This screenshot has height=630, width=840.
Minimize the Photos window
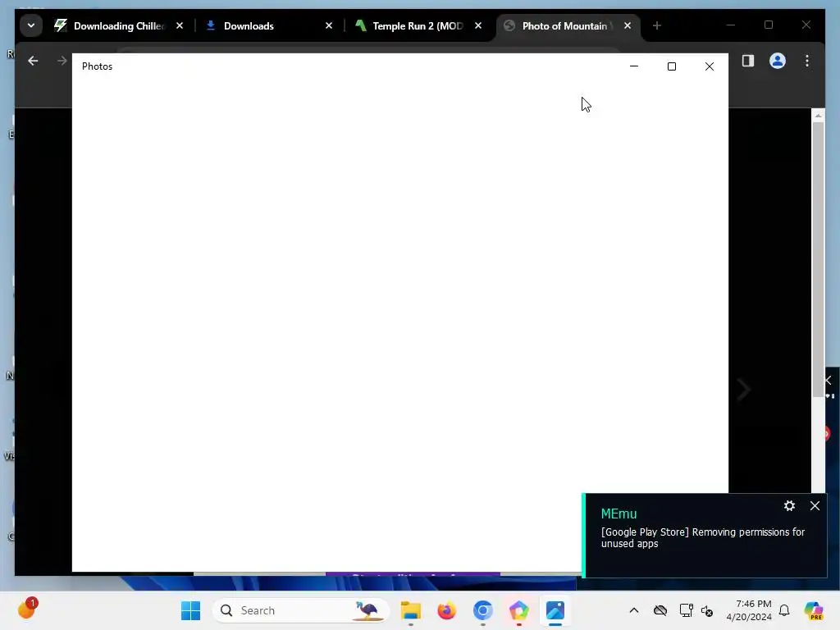[x=634, y=66]
